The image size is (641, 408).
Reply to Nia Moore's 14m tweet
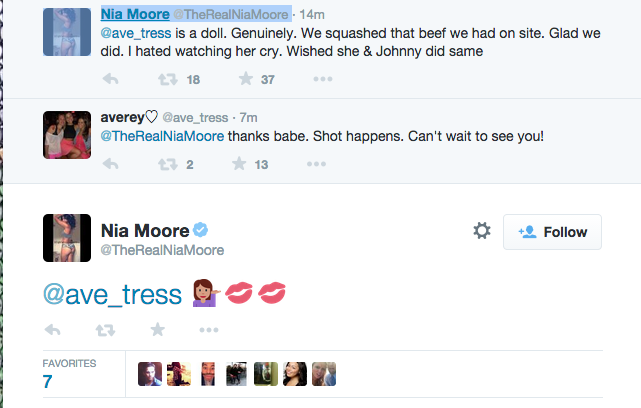click(x=110, y=79)
